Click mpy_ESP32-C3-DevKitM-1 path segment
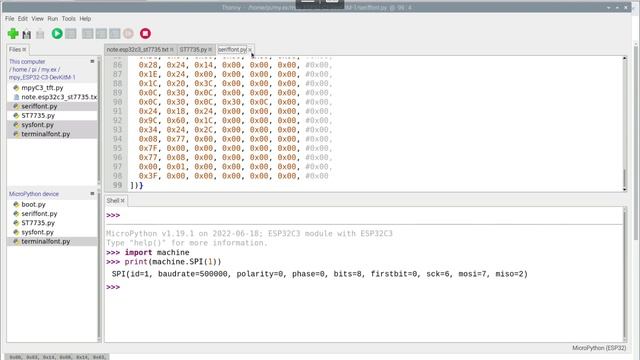 tap(42, 77)
